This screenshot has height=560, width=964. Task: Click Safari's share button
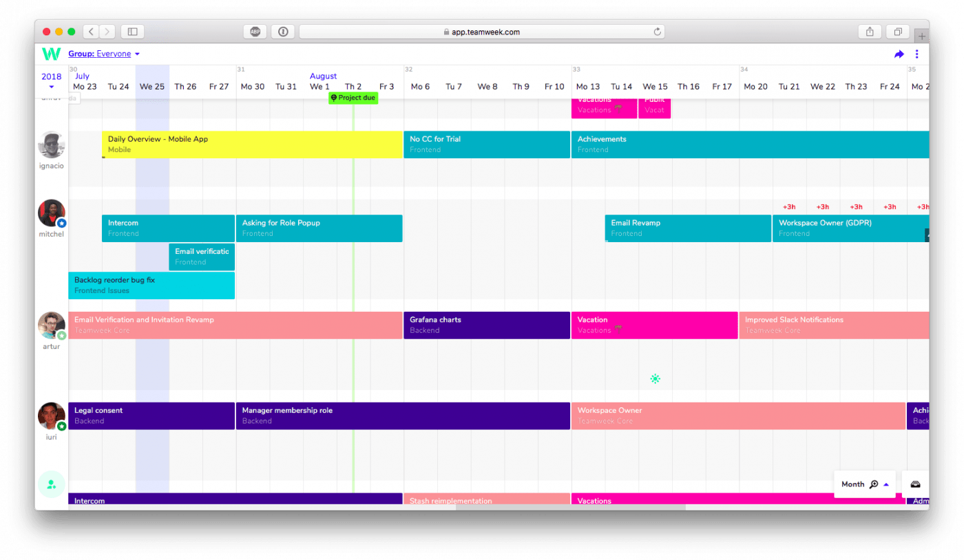click(x=870, y=32)
